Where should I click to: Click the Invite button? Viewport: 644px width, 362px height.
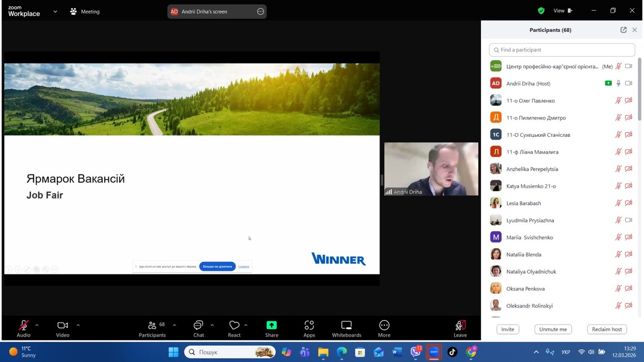tap(508, 329)
